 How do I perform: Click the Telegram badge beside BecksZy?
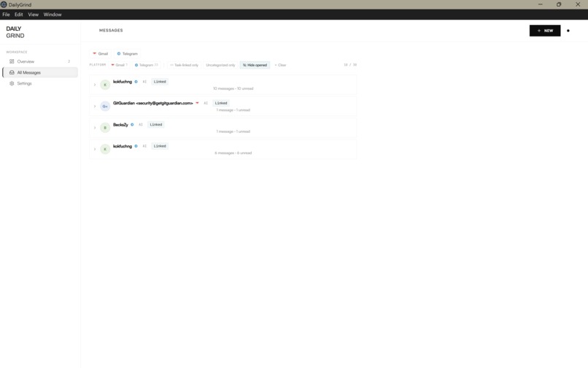132,124
